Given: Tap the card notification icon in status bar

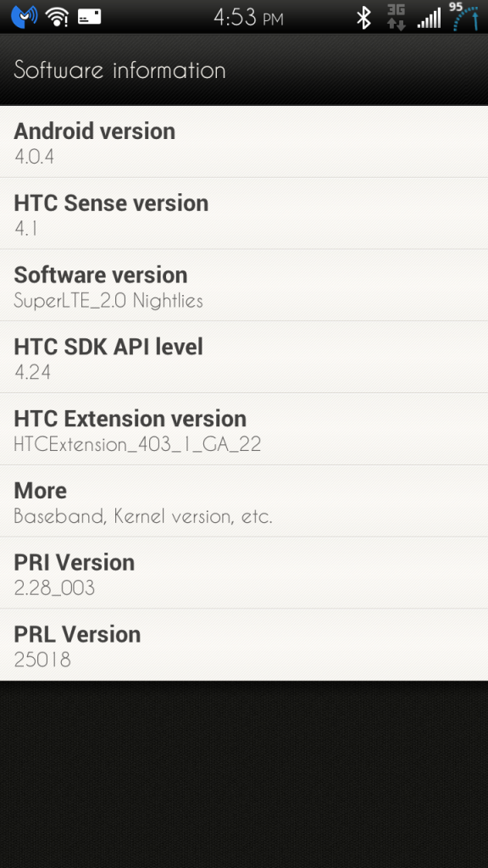Looking at the screenshot, I should [x=89, y=17].
